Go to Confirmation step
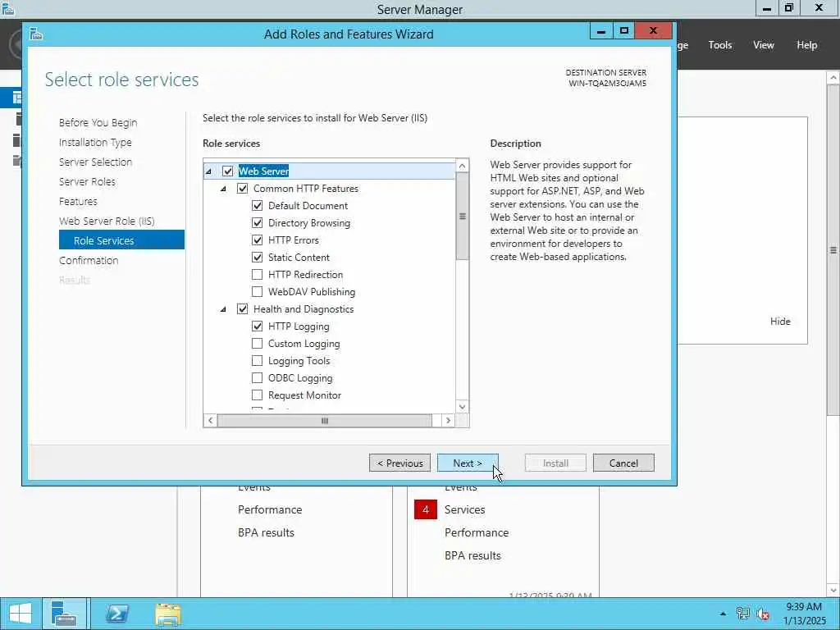 tap(89, 260)
